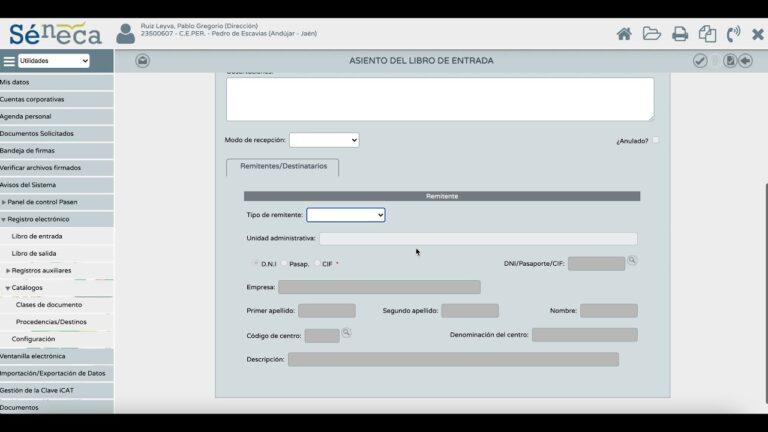Open the folder icon in header
This screenshot has height=432, width=768.
(651, 34)
